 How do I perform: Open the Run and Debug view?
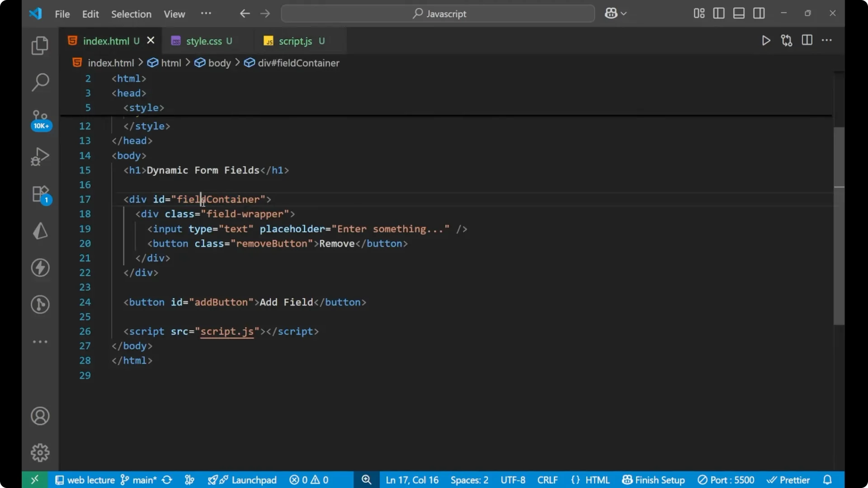(39, 156)
